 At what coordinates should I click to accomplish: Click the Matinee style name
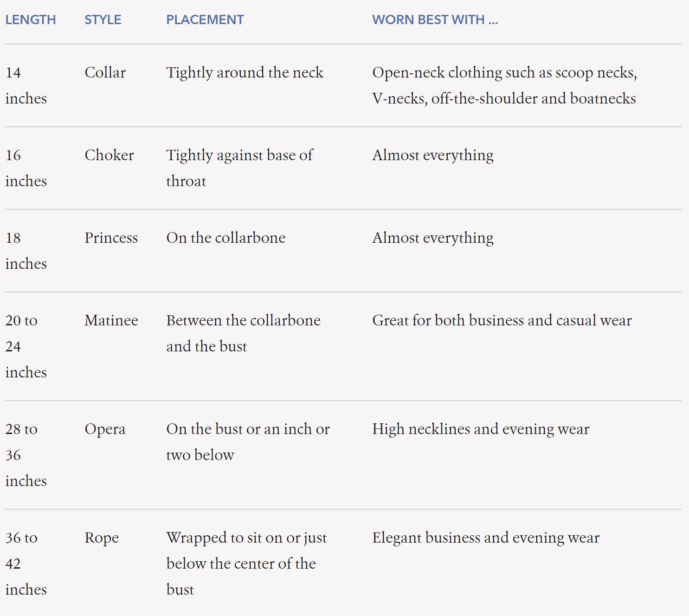111,321
